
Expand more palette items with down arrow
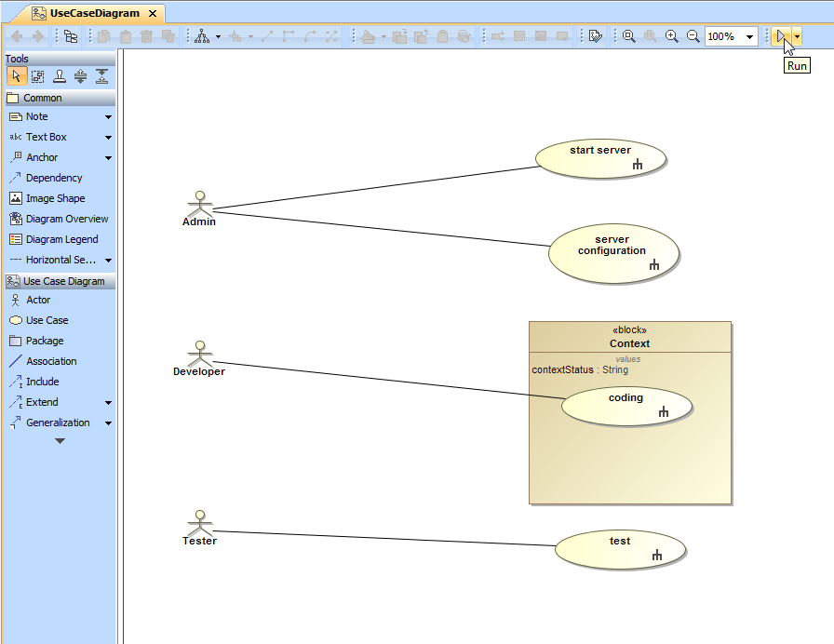pos(60,440)
